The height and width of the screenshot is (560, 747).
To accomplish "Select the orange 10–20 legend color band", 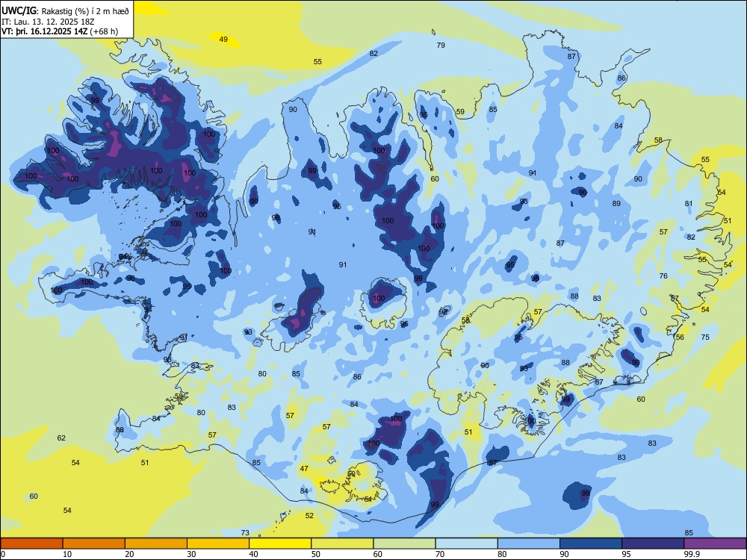I will tap(94, 544).
